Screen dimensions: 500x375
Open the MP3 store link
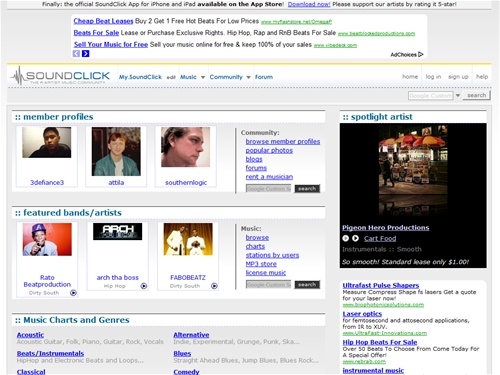(261, 264)
